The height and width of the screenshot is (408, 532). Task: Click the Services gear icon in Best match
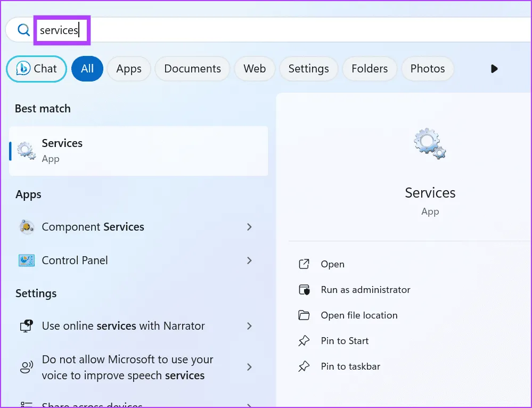(x=26, y=151)
